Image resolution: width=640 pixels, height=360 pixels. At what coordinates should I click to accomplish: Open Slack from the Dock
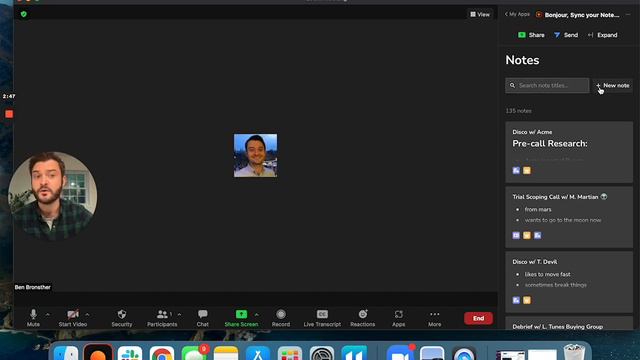[x=130, y=353]
